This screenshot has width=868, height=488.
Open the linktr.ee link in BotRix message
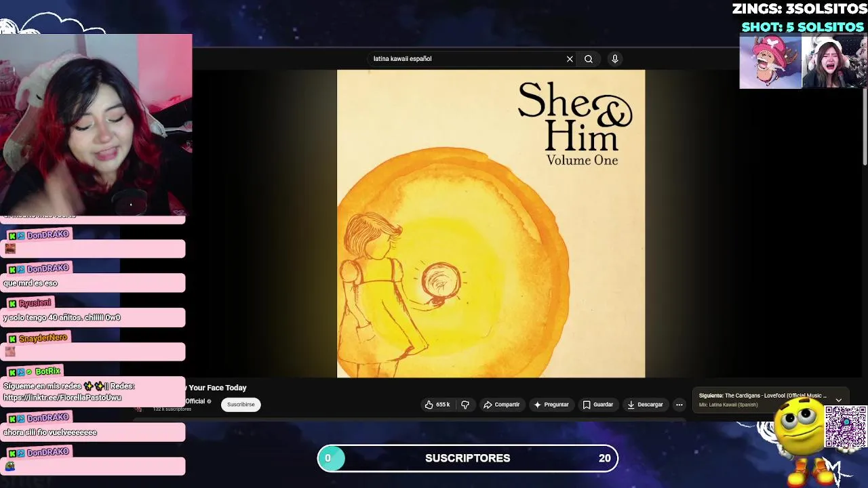pos(62,398)
